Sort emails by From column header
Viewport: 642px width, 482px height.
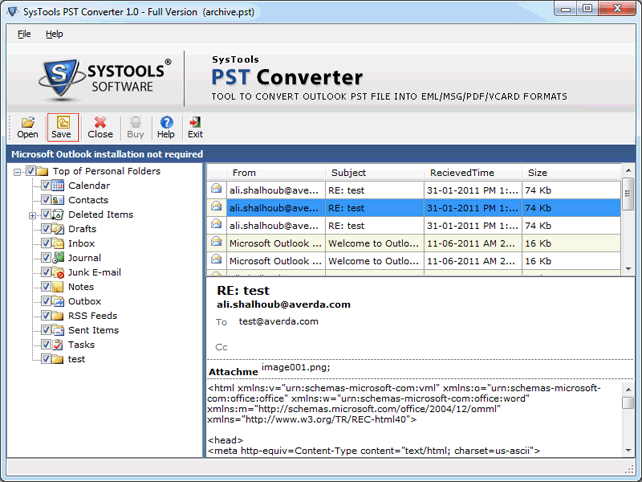[x=276, y=172]
